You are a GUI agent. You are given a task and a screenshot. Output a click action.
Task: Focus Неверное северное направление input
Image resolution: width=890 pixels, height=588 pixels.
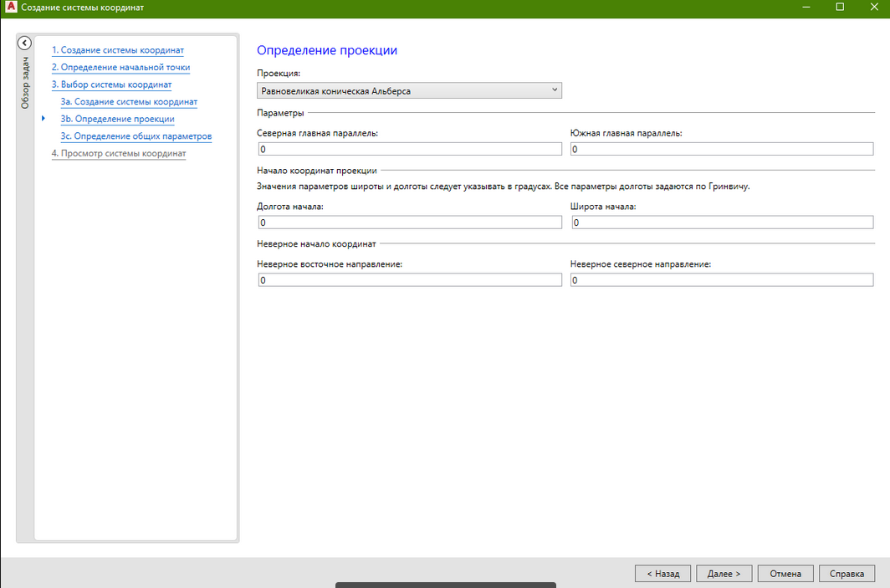pos(721,280)
